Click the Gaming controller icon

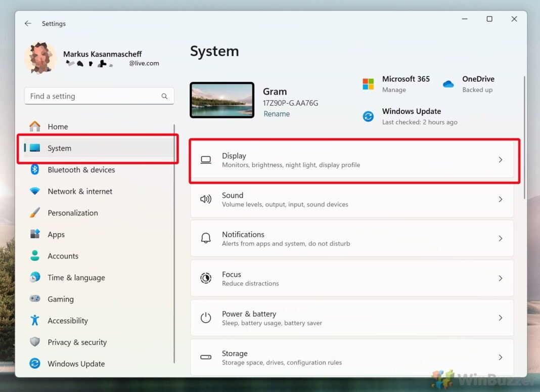tap(35, 298)
